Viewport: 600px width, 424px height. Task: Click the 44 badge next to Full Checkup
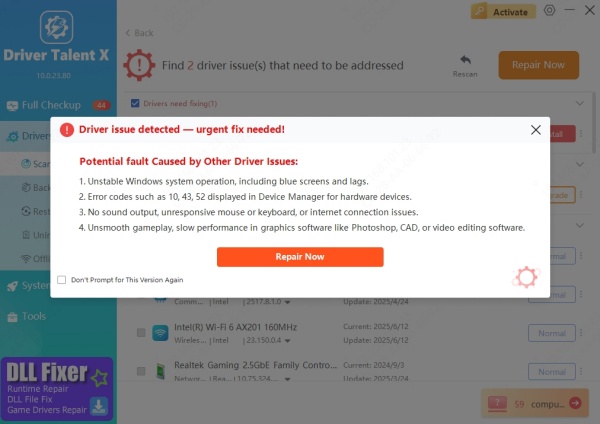(x=101, y=105)
